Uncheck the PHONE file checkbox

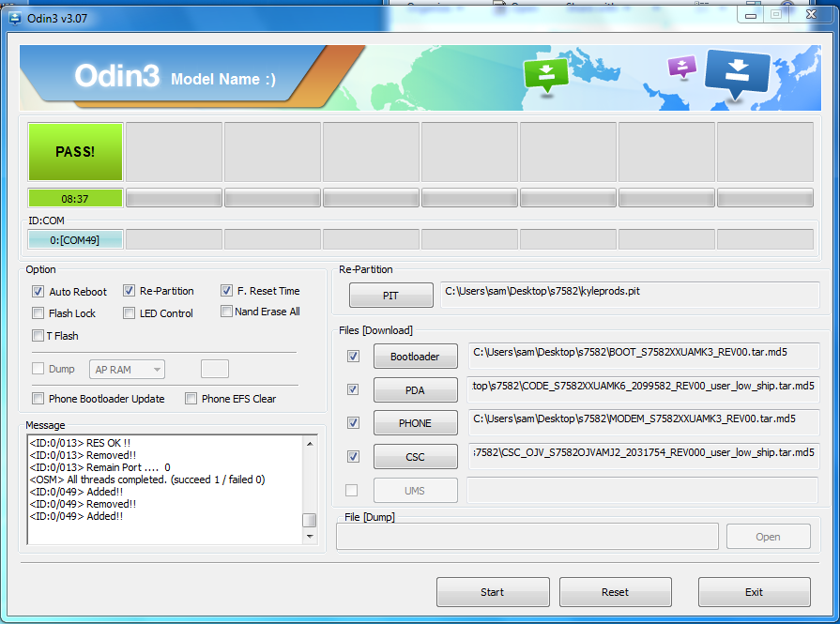[x=353, y=422]
